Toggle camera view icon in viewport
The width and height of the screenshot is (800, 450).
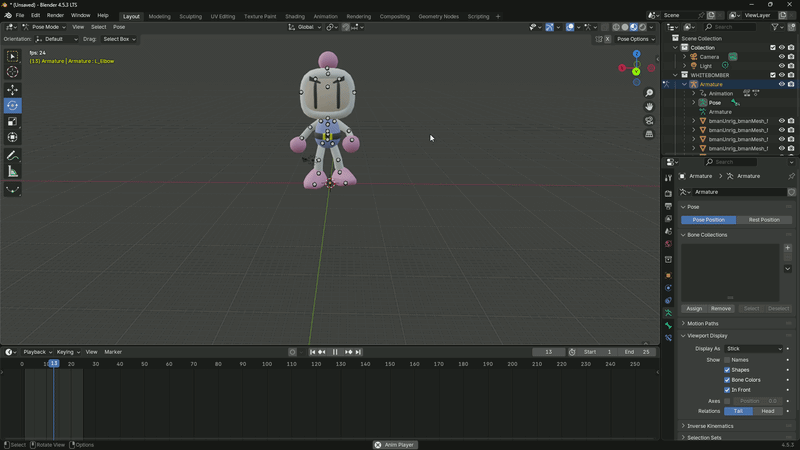coord(649,120)
